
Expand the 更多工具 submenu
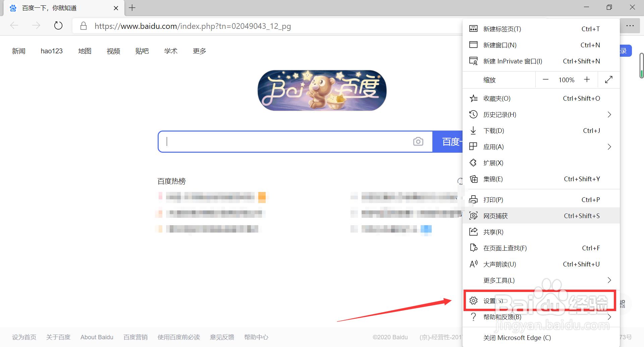(609, 280)
